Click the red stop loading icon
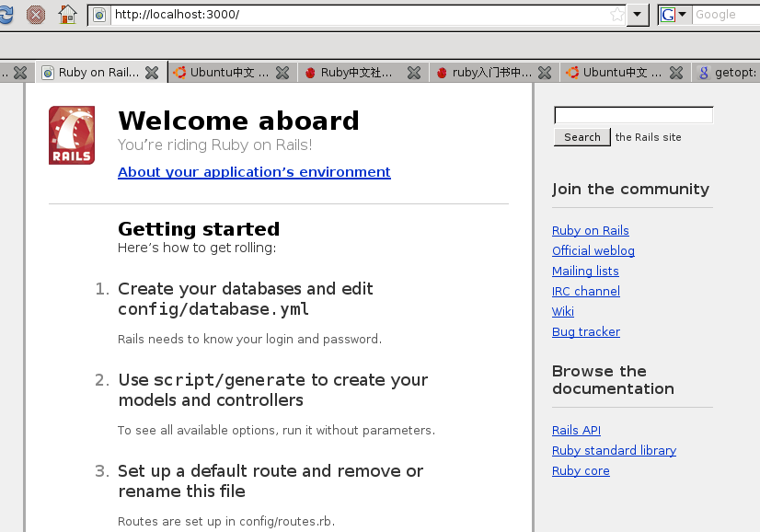 [36, 15]
